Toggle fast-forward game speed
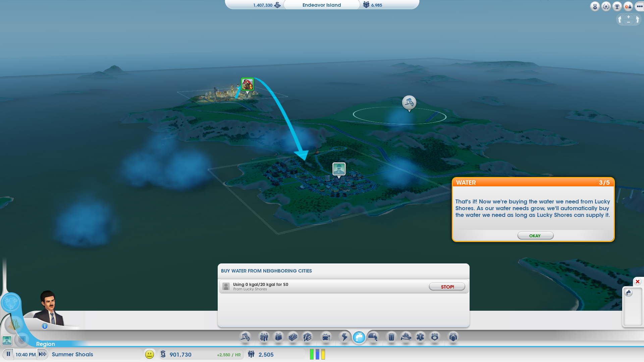644x362 pixels. point(43,354)
